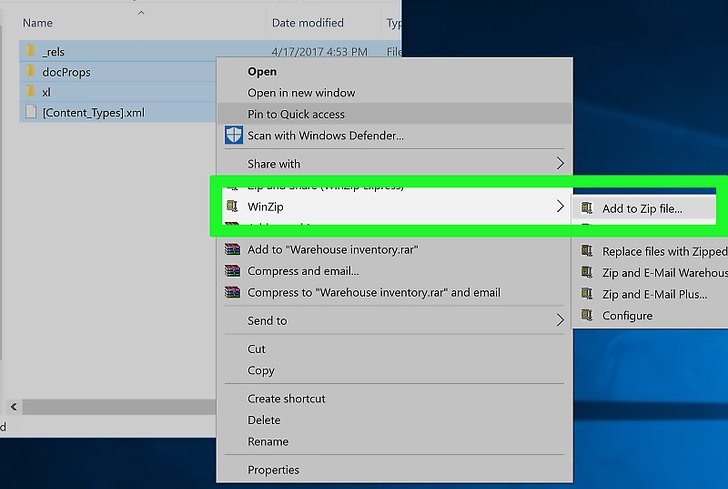Select the docProps folder name
The image size is (728, 489).
point(66,72)
